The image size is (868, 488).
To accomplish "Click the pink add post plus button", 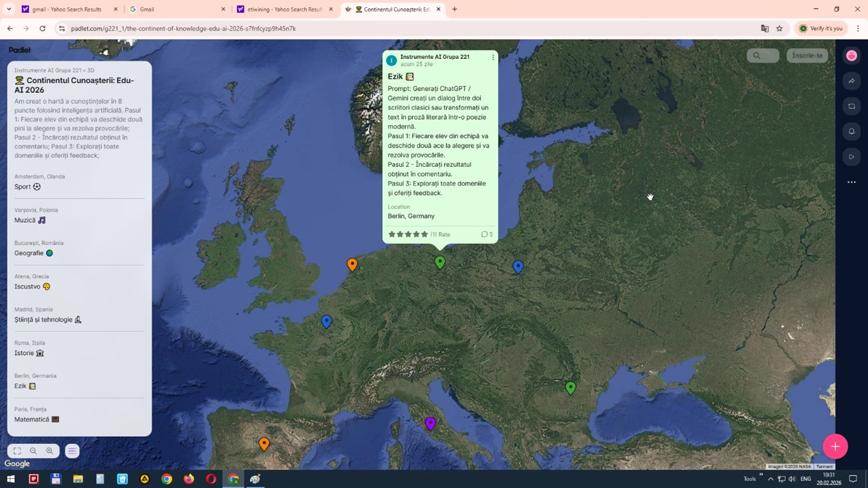I will 835,447.
